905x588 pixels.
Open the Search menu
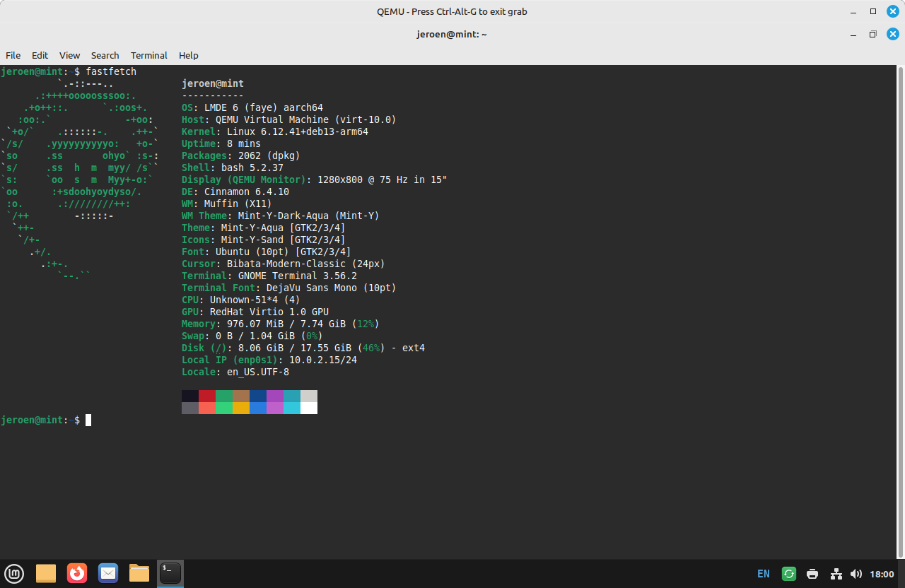click(x=105, y=55)
